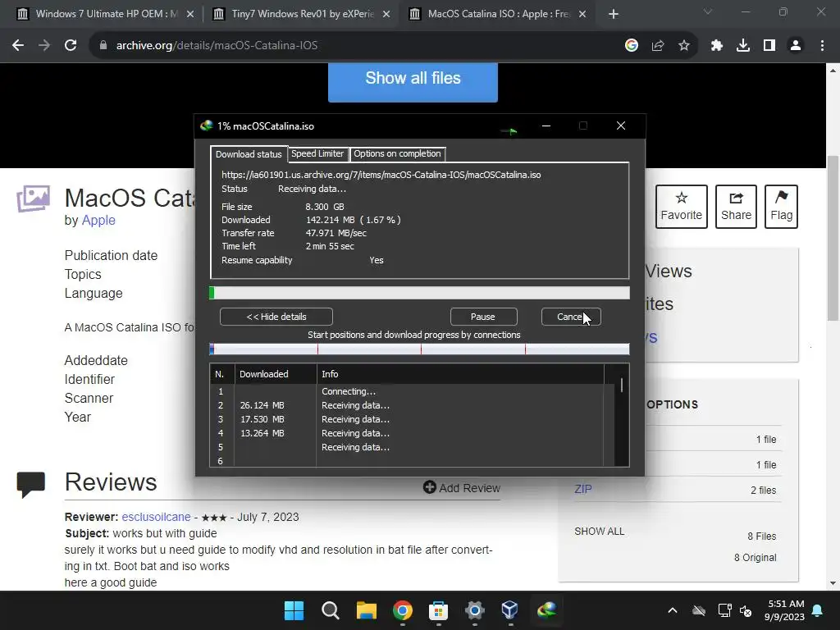
Task: Click Share button on archive page
Action: pos(736,207)
